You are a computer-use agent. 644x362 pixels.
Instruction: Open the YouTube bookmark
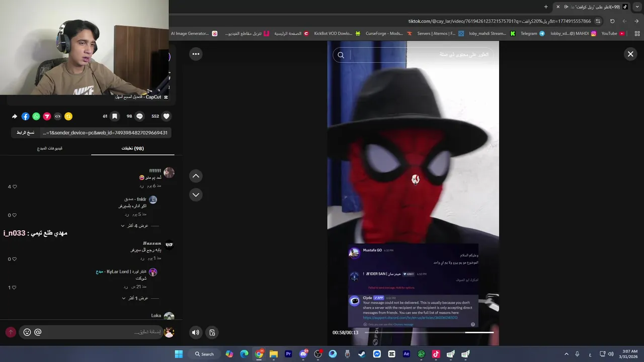(x=613, y=34)
